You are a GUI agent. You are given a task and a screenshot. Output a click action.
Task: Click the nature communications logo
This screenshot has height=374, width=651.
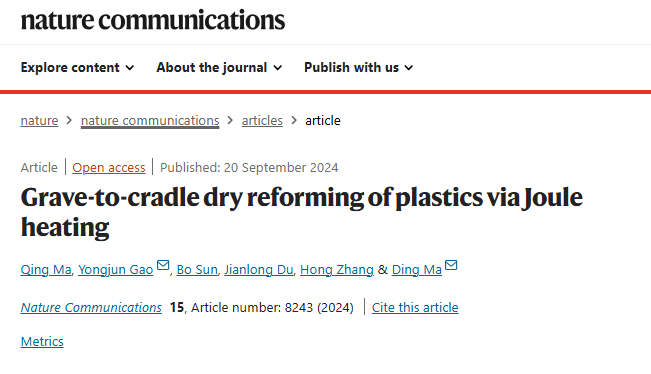(153, 20)
